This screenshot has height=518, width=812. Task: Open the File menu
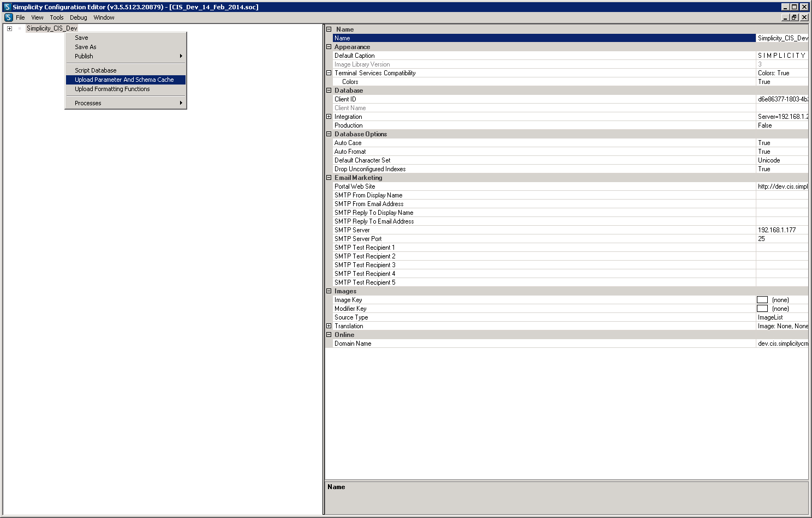tap(20, 17)
